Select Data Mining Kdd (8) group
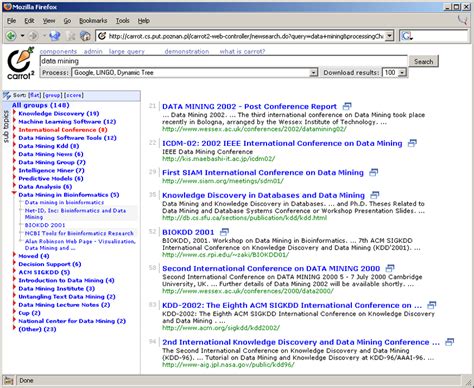Screen dimensions: 474x388 (49, 146)
